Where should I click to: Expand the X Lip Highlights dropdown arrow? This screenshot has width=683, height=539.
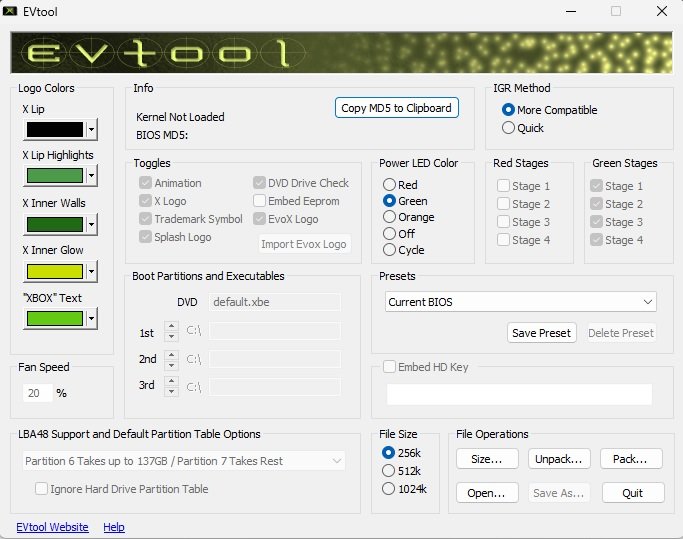tap(91, 176)
